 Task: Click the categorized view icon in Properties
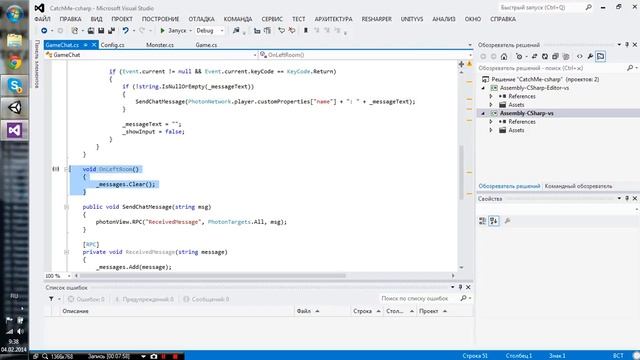pyautogui.click(x=482, y=221)
